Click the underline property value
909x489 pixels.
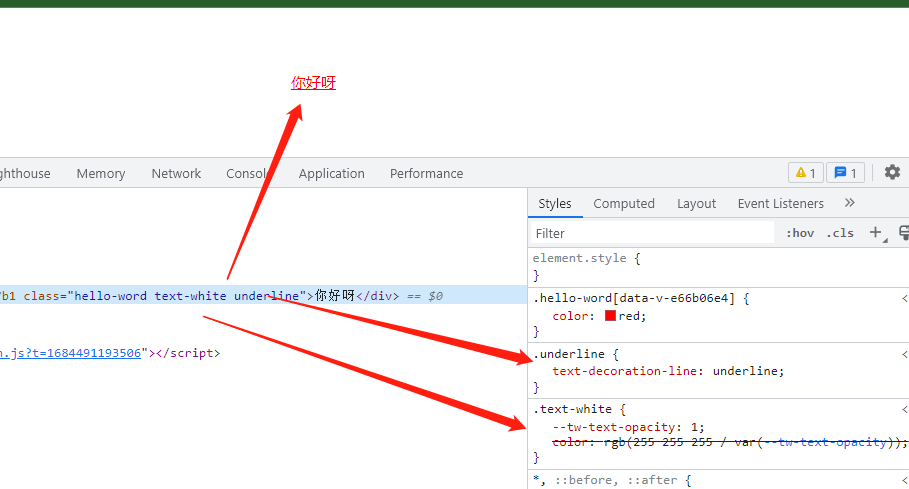click(x=747, y=371)
